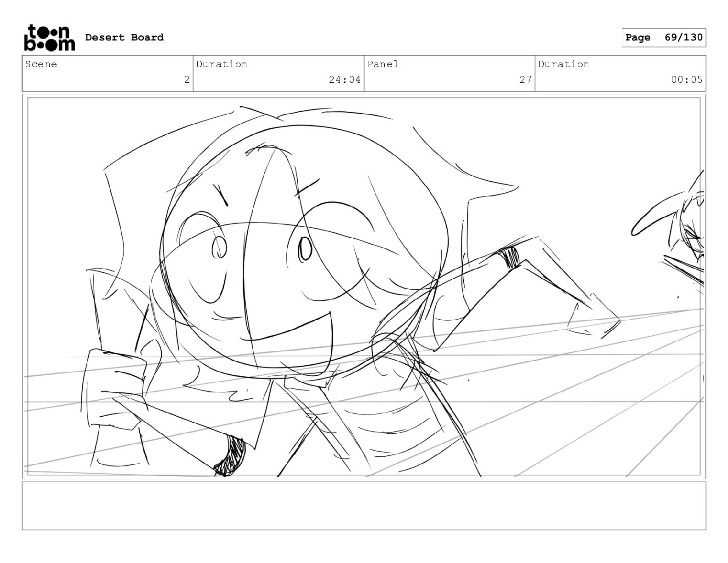Click scene duration value '24:04'
The image size is (728, 563).
[345, 80]
